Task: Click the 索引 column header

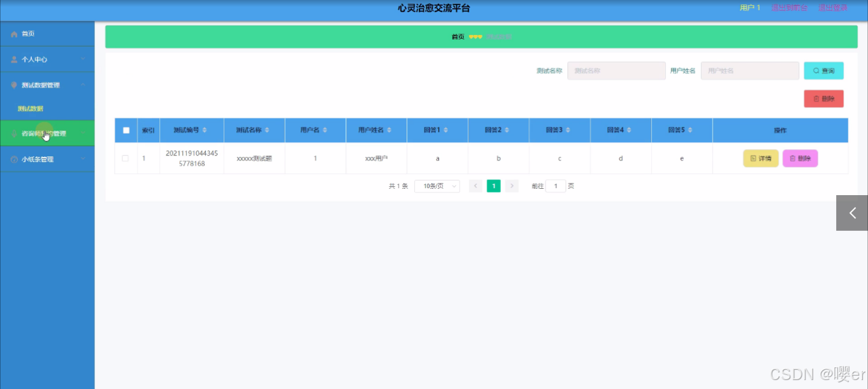Action: point(148,130)
